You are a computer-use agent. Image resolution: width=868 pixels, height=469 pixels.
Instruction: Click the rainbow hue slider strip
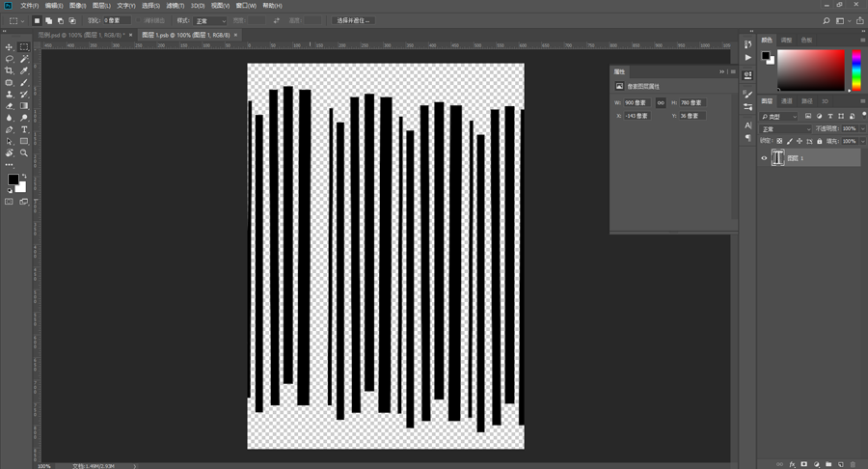854,70
